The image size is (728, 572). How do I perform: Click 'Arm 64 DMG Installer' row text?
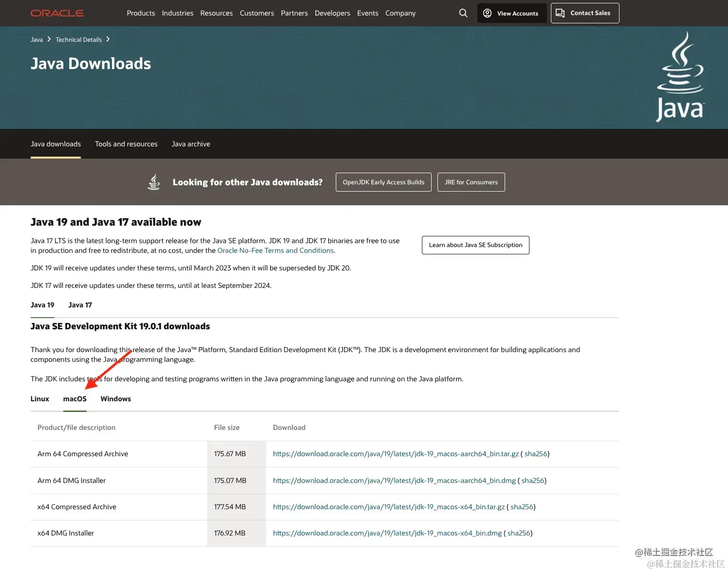pyautogui.click(x=72, y=481)
